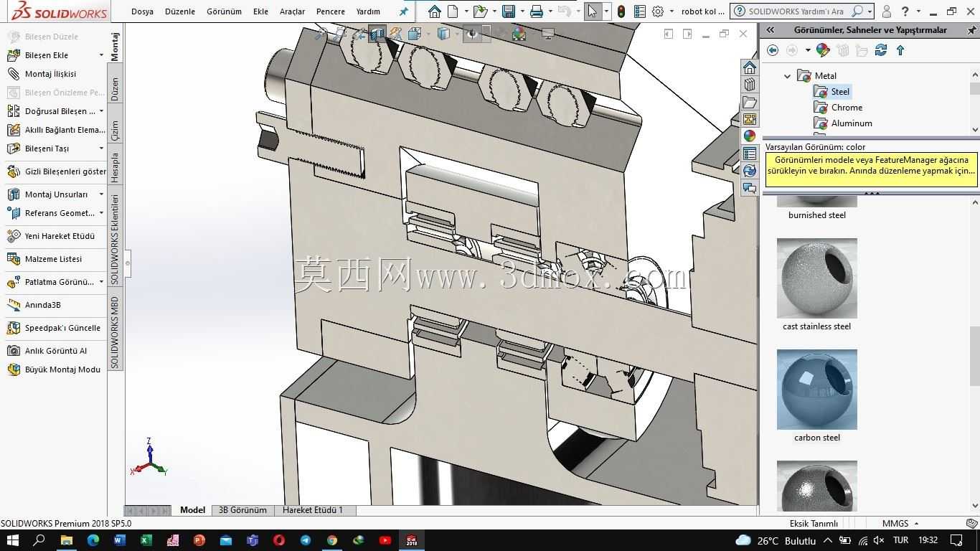
Task: Open the Save button dropdown arrow
Action: coord(522,11)
